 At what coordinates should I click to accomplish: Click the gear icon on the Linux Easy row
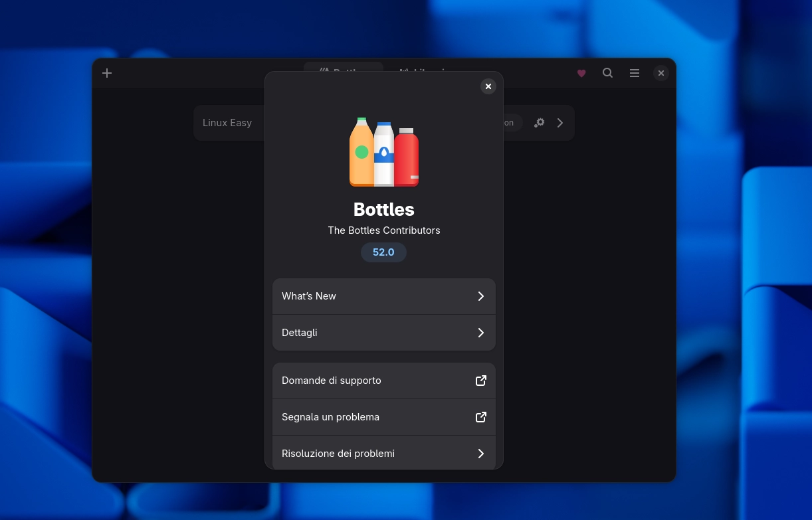(540, 123)
